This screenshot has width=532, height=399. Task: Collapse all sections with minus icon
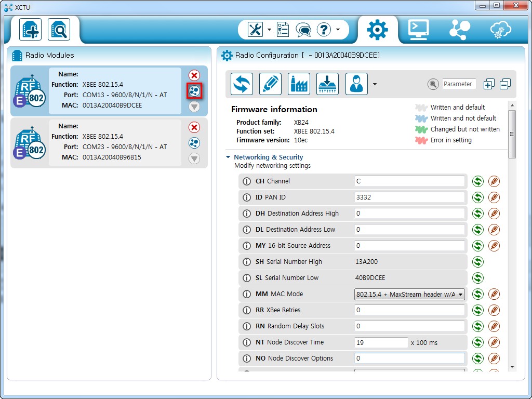[x=505, y=84]
